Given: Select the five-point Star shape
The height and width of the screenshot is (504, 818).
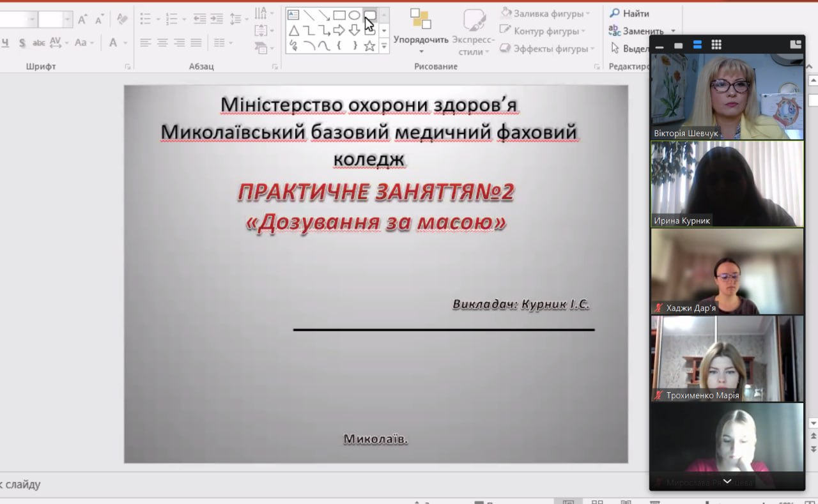Looking at the screenshot, I should click(x=369, y=45).
